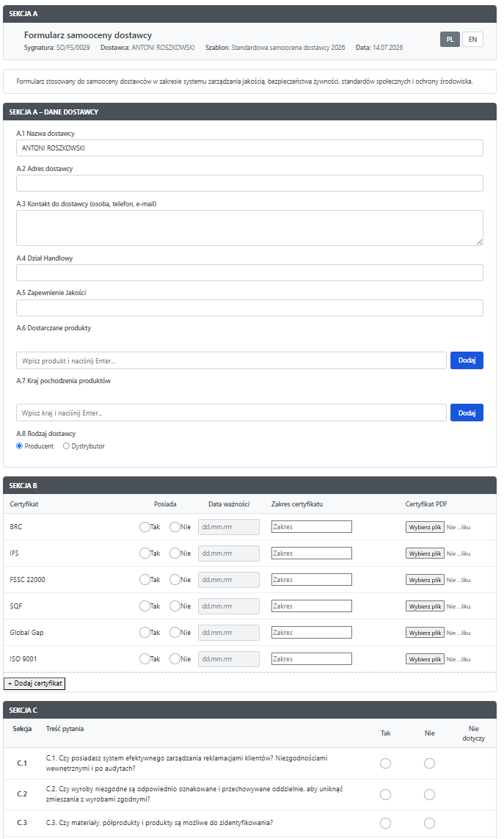The height and width of the screenshot is (839, 504).
Task: Choose PDF file for BRC certificate
Action: (x=425, y=527)
